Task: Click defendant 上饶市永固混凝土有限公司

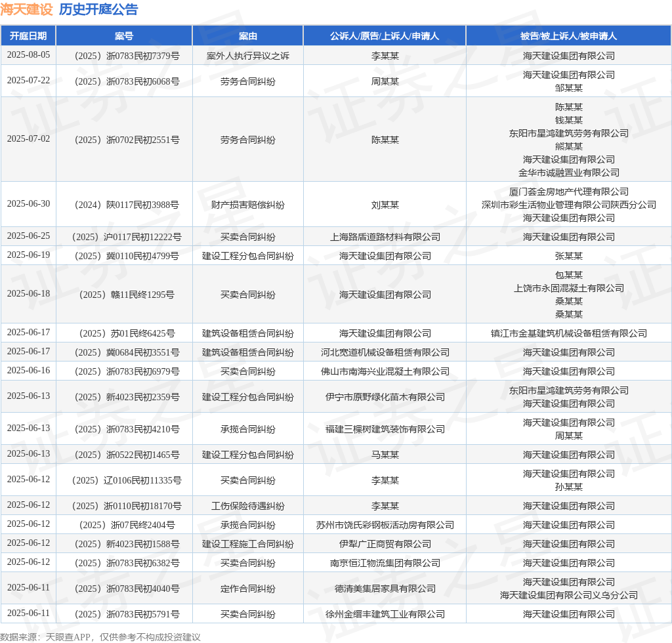Action: point(569,288)
